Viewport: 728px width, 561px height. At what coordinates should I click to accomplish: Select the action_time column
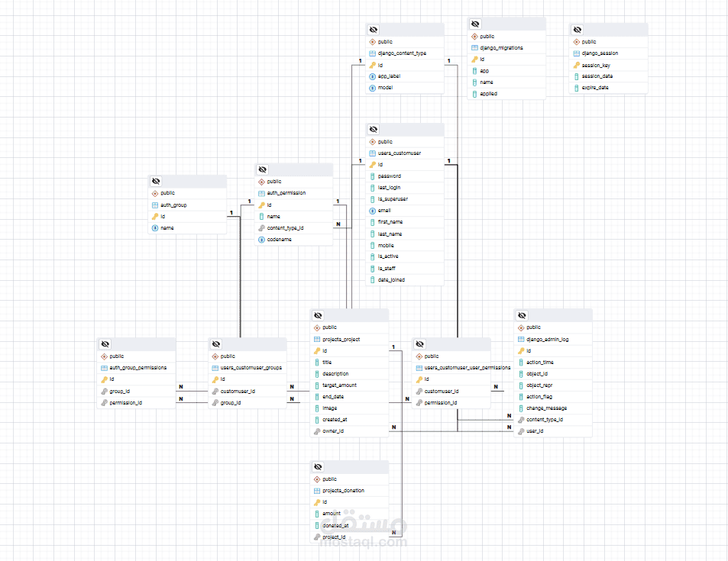[x=540, y=363]
